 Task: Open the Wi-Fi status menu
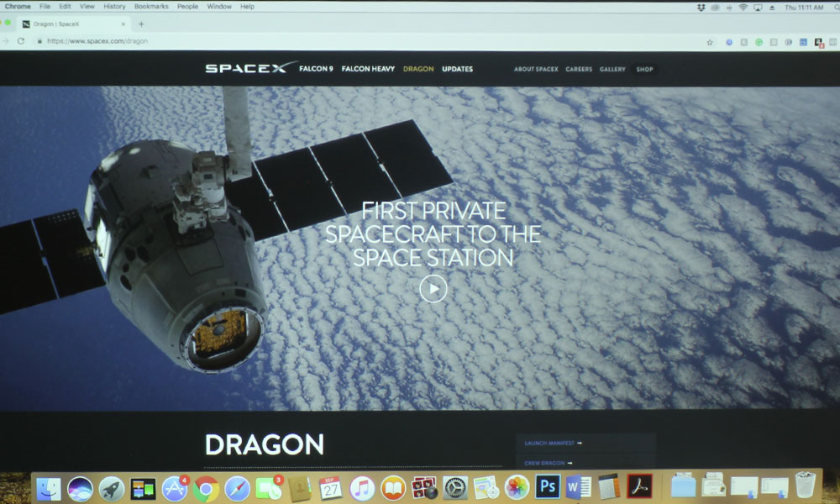point(743,8)
